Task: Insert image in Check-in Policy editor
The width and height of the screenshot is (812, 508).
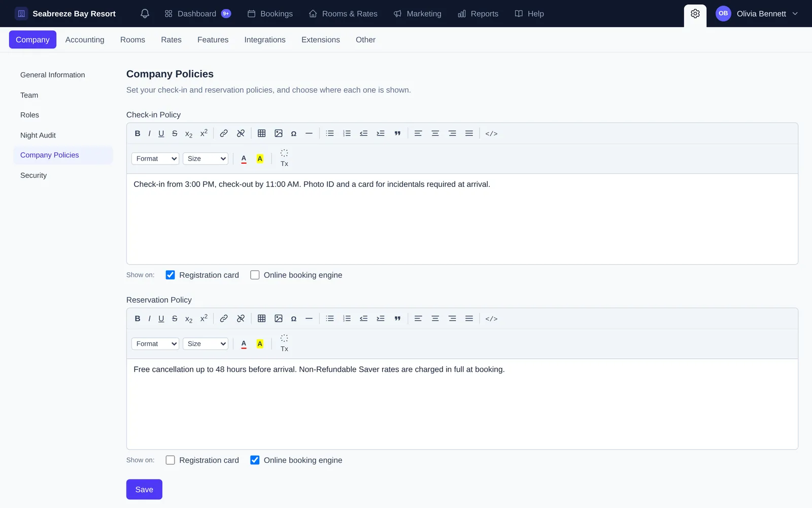Action: (x=279, y=134)
